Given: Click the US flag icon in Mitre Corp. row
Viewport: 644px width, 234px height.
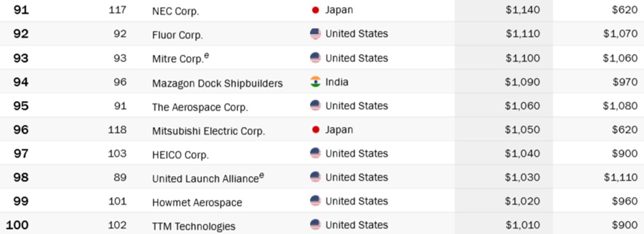Looking at the screenshot, I should point(316,58).
